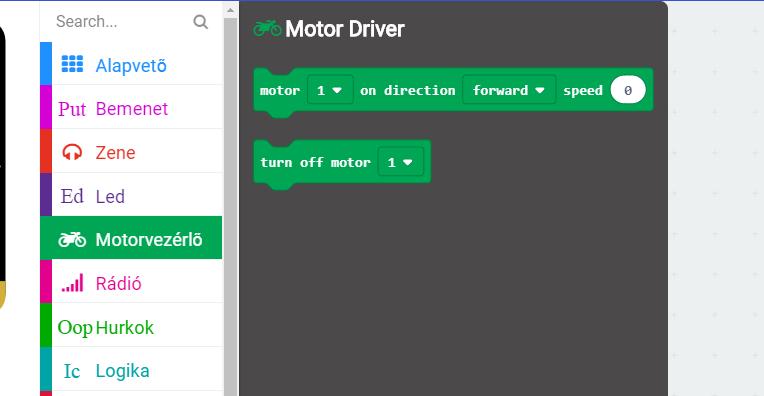Open the Logika category
Viewport: 764px width, 396px height.
point(132,369)
